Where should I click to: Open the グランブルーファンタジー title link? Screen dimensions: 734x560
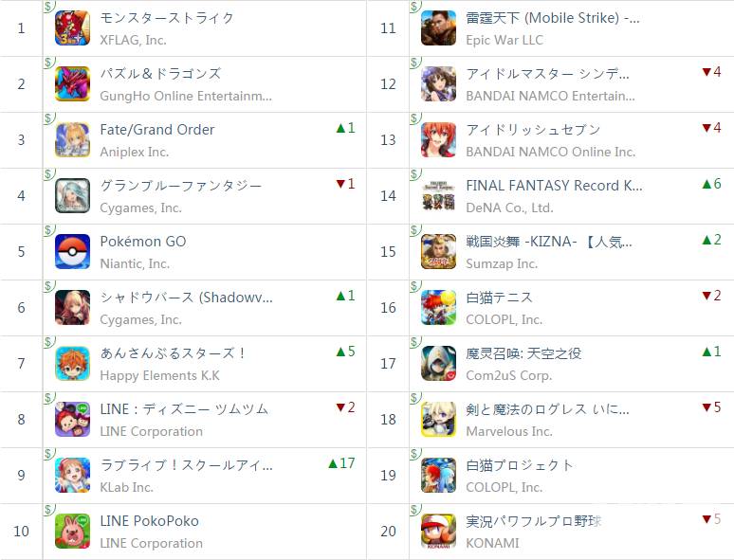pos(180,186)
